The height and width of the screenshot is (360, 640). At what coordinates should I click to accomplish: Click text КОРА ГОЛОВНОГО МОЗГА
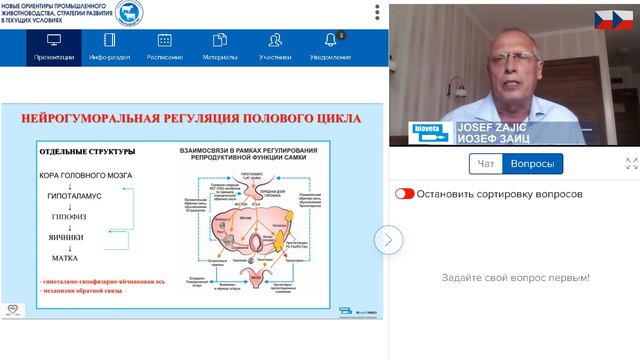[86, 176]
